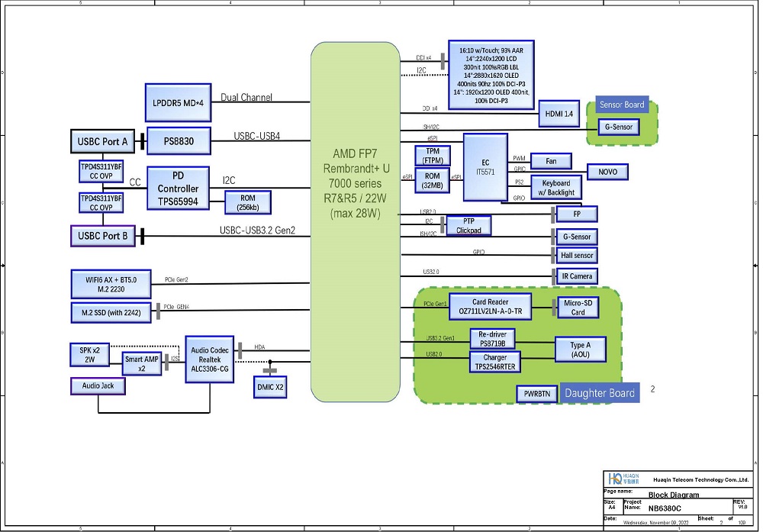
Task: Click the Huaqin Telecom Technology company name
Action: (x=700, y=480)
